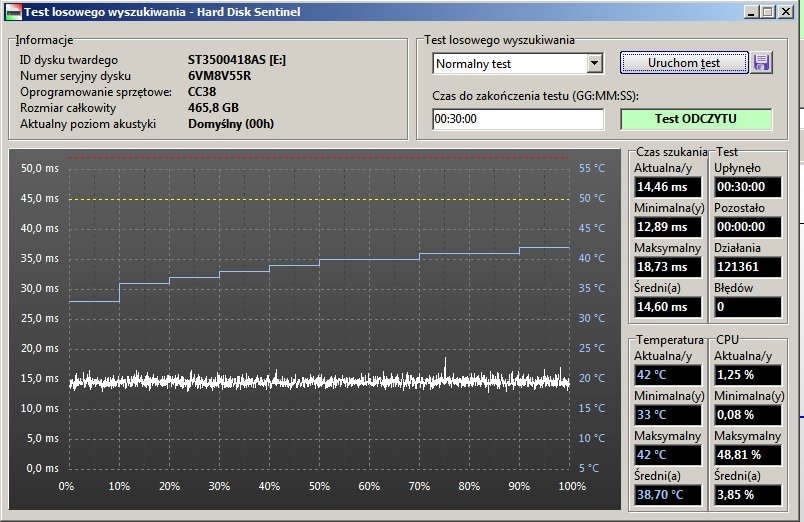Select the current seek time 14,46 ms field

[x=667, y=186]
